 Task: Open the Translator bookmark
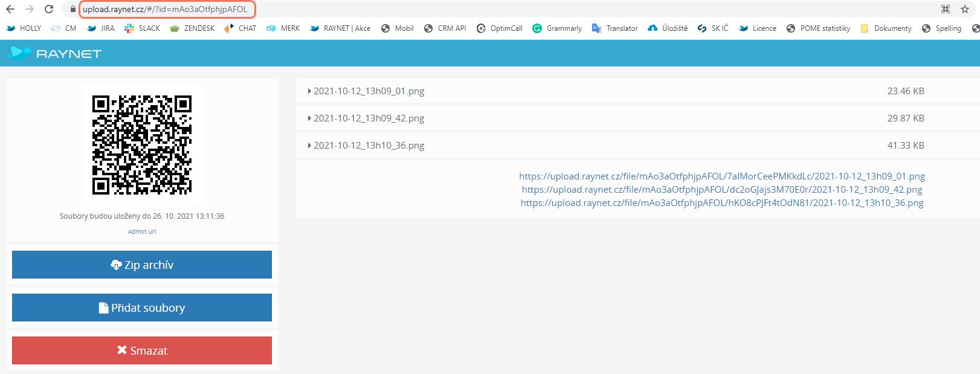click(x=615, y=28)
